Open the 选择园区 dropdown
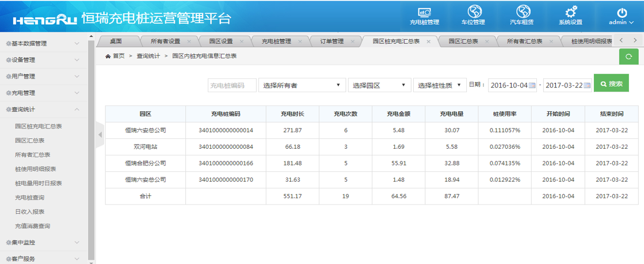 pyautogui.click(x=379, y=85)
